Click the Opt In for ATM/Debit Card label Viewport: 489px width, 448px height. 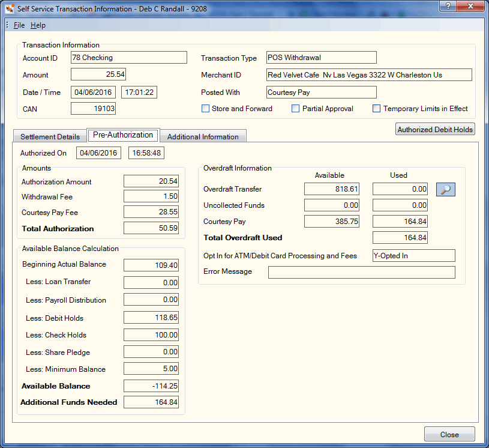click(280, 256)
